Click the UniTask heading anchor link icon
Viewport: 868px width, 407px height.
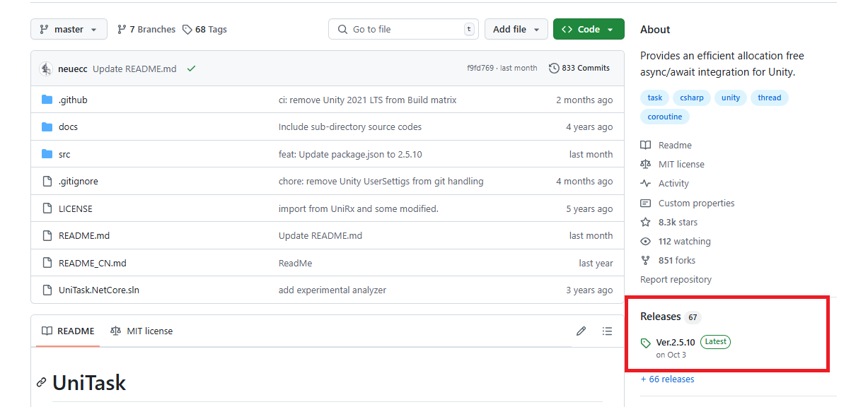click(x=42, y=383)
